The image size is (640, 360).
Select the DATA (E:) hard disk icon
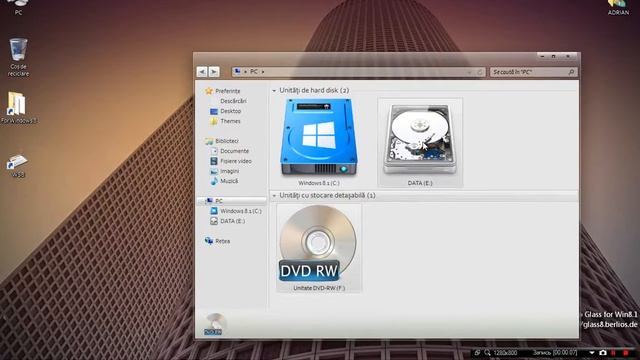tap(420, 139)
